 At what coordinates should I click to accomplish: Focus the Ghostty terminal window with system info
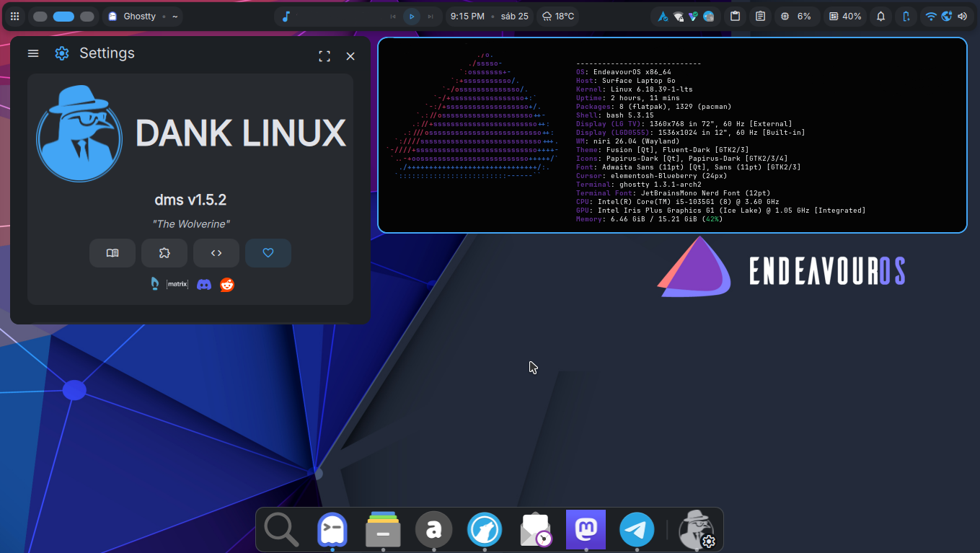click(672, 136)
